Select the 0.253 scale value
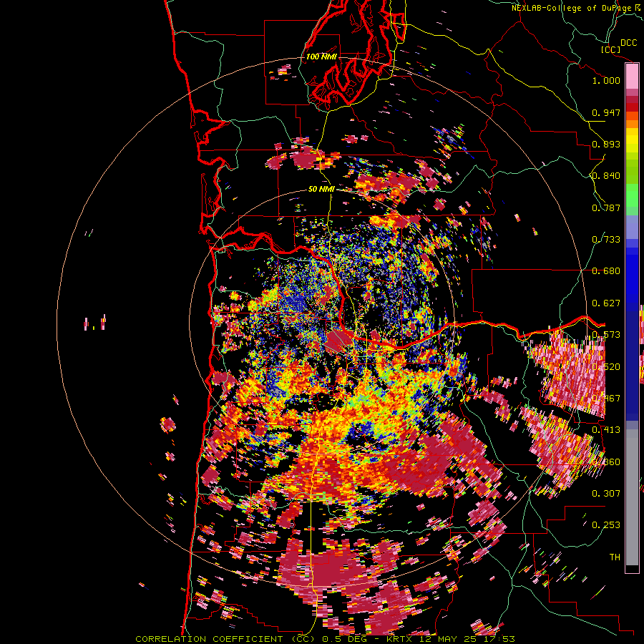This screenshot has width=644, height=644. (x=606, y=525)
